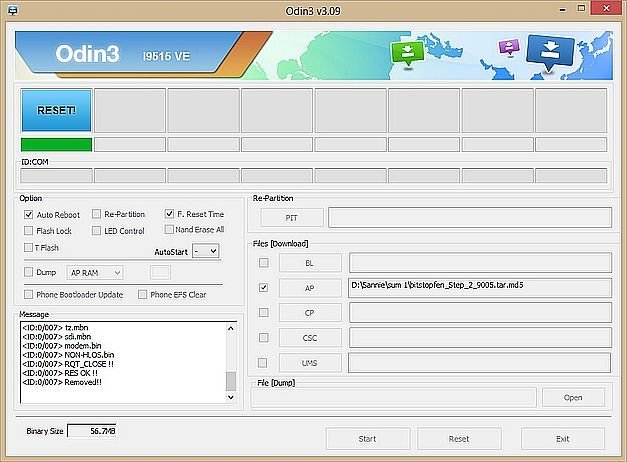Viewport: 627px width, 462px height.
Task: Click the Odin3 app icon in title bar
Action: [13, 10]
